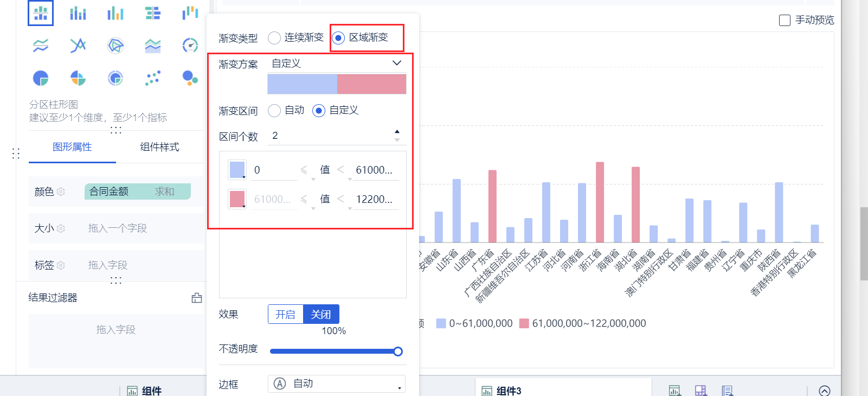Switch to the 组件样式 tab
The width and height of the screenshot is (868, 396).
coord(159,147)
